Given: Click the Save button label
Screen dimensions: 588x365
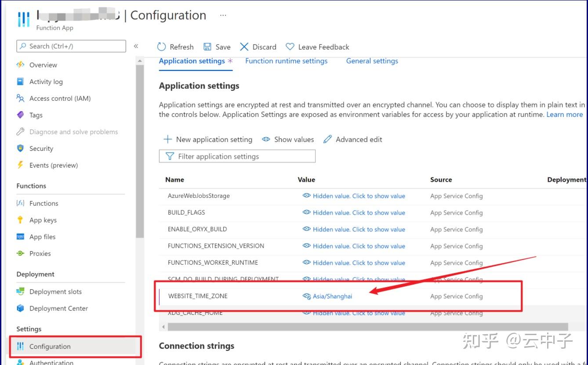Looking at the screenshot, I should click(223, 47).
